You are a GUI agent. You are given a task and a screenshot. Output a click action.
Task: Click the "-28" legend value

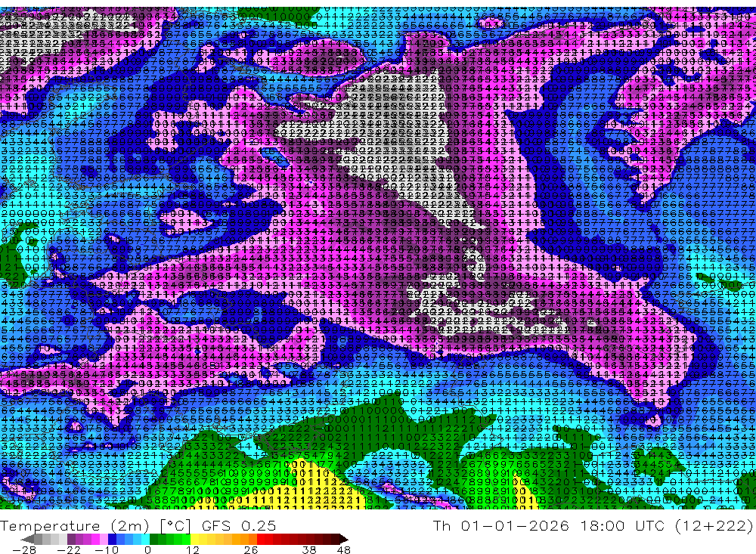(24, 549)
